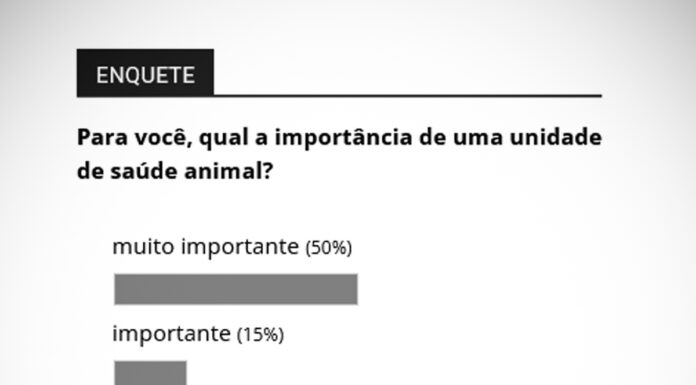Viewport: 696px width, 385px height.
Task: Click the word 'saúde' in the heading
Action: (x=144, y=171)
